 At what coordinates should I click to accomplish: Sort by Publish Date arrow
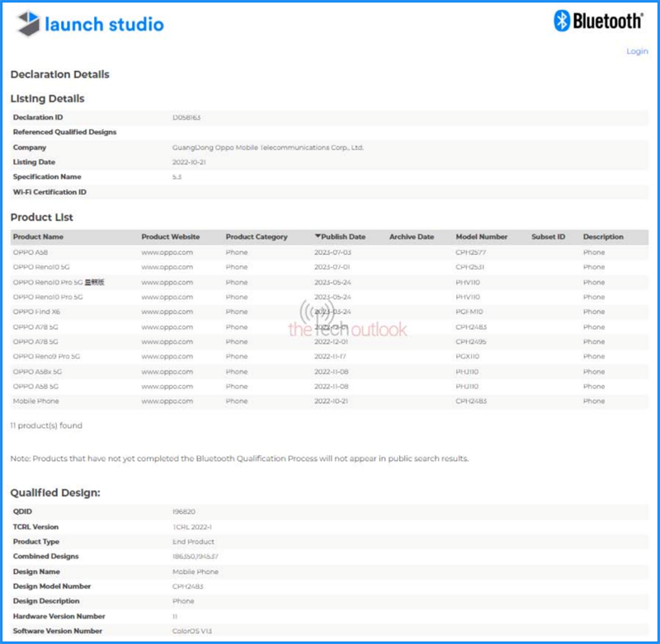[318, 236]
